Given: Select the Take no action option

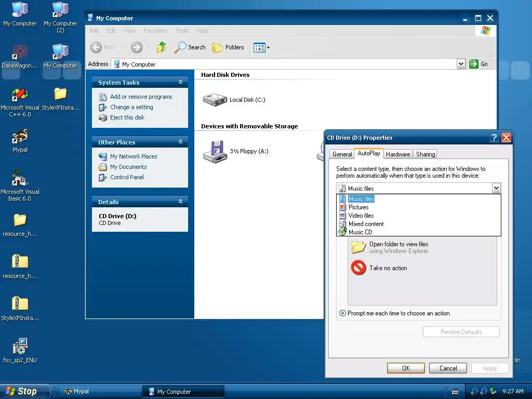Looking at the screenshot, I should click(x=379, y=268).
